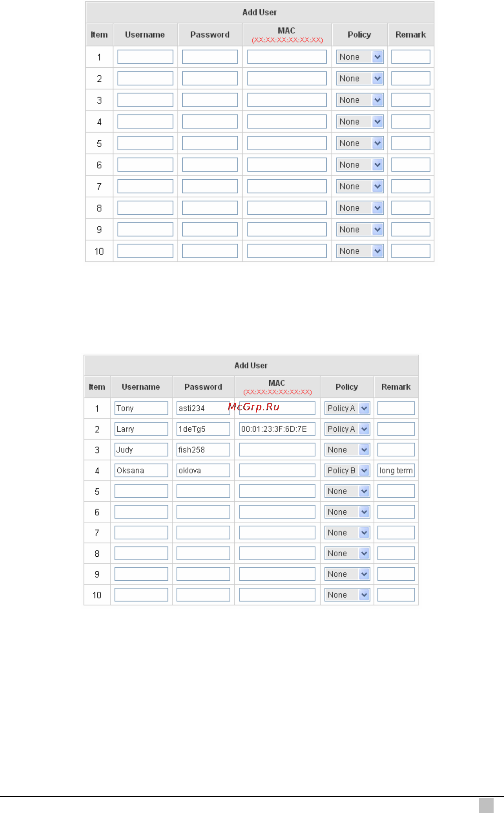
Task: Click Password field containing fish258
Action: tap(203, 449)
